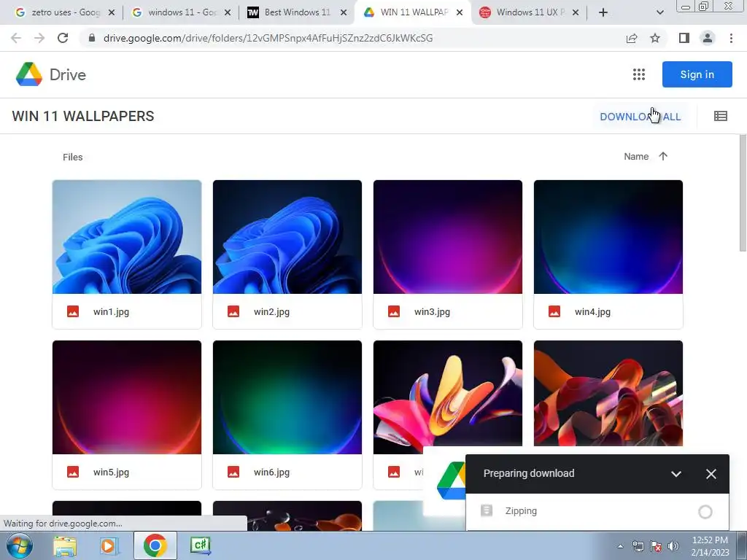Click the padlock site info icon
This screenshot has height=560, width=747.
point(92,38)
